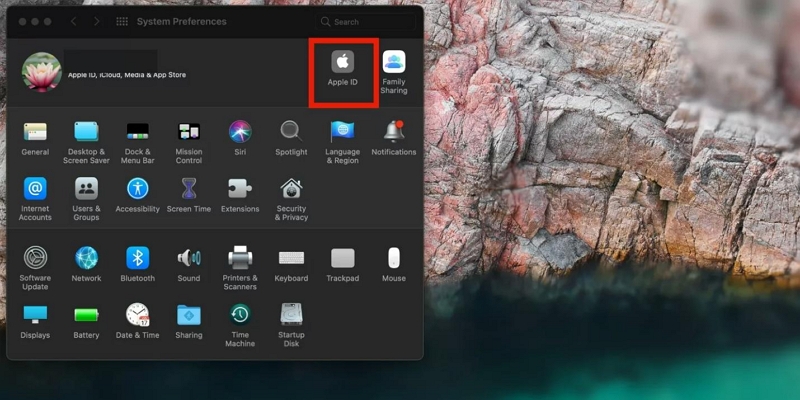This screenshot has height=400, width=800.
Task: Open Notifications preferences with red badge
Action: (x=393, y=131)
